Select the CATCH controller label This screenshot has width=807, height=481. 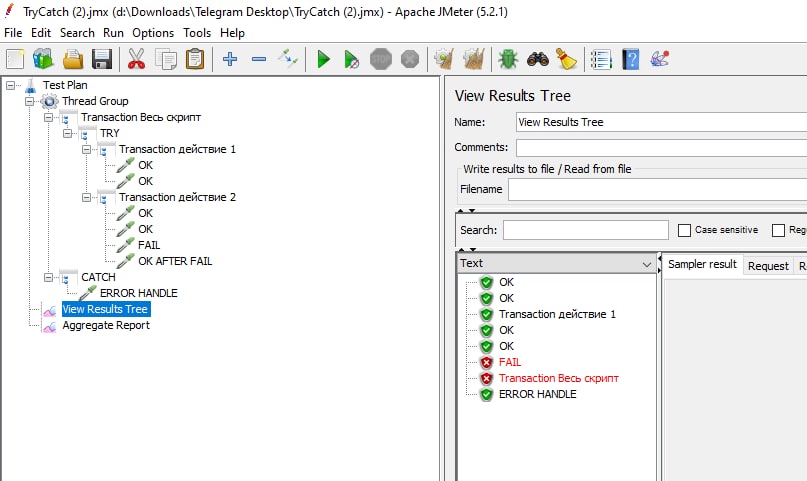98,277
